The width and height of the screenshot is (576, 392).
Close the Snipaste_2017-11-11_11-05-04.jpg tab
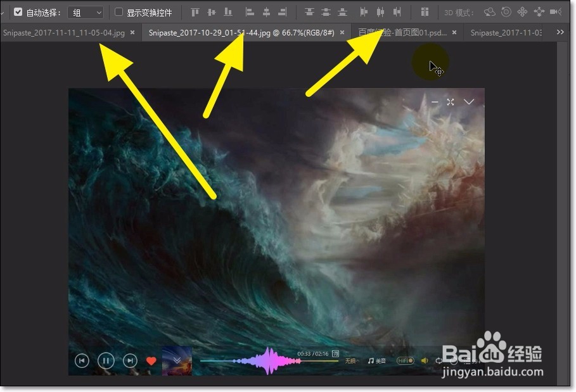point(132,32)
